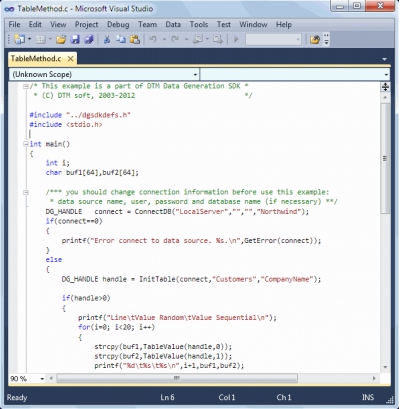Open the (Unknown Scope) dropdown
The height and width of the screenshot is (409, 400).
104,74
